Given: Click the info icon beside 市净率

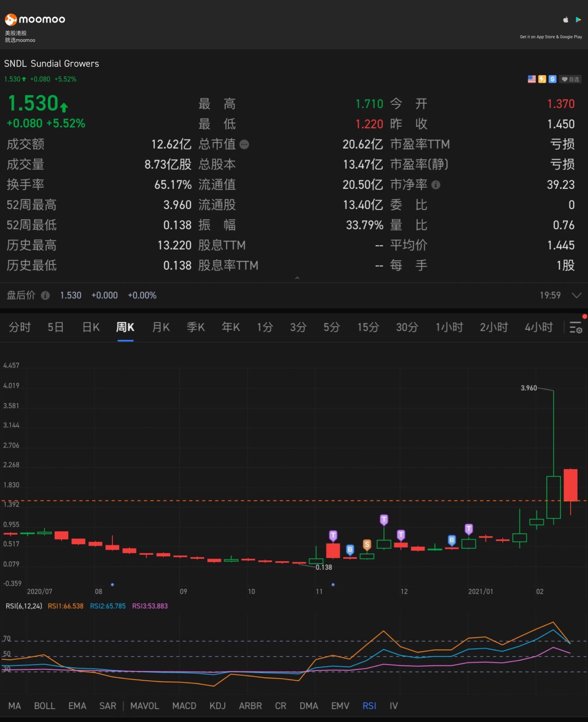Looking at the screenshot, I should 435,185.
